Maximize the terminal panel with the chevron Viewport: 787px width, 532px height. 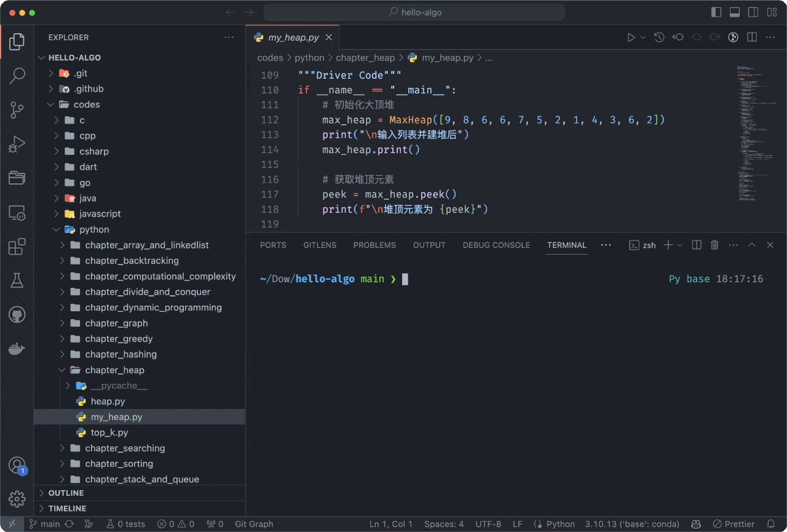(751, 245)
